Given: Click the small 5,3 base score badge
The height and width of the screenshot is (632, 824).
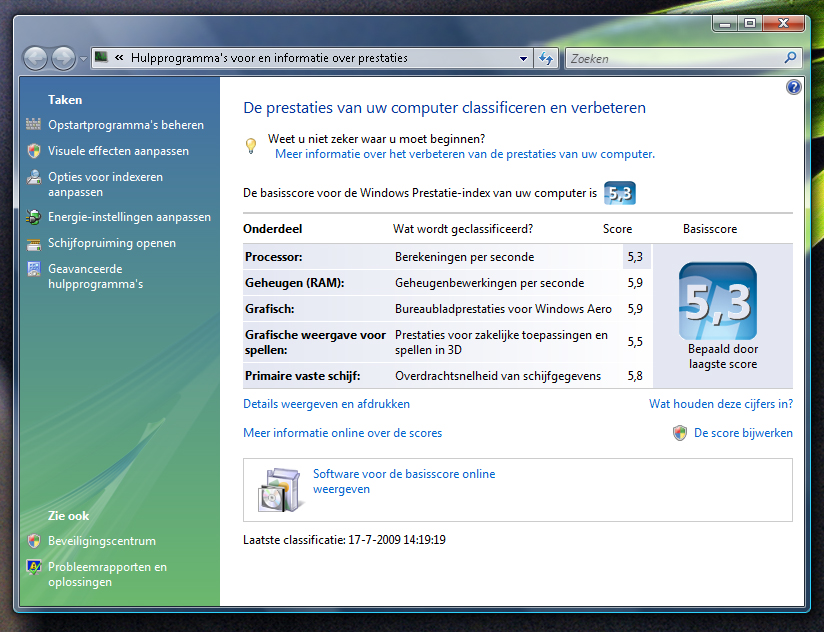Looking at the screenshot, I should (x=620, y=193).
